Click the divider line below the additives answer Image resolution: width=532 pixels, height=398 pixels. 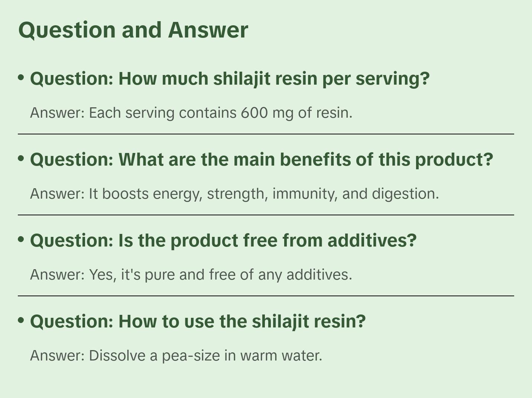pyautogui.click(x=266, y=296)
